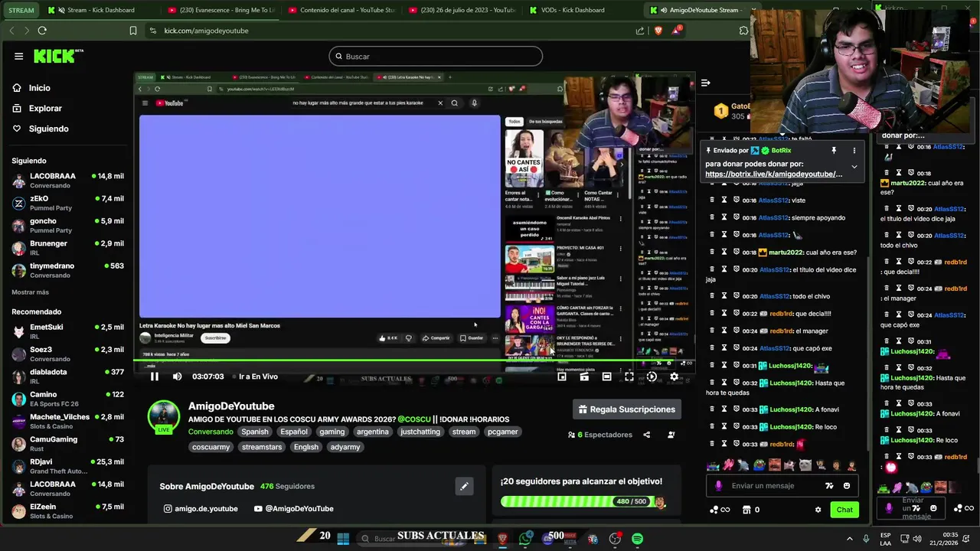Open Spotify from the taskbar
This screenshot has width=980, height=551.
pos(637,539)
